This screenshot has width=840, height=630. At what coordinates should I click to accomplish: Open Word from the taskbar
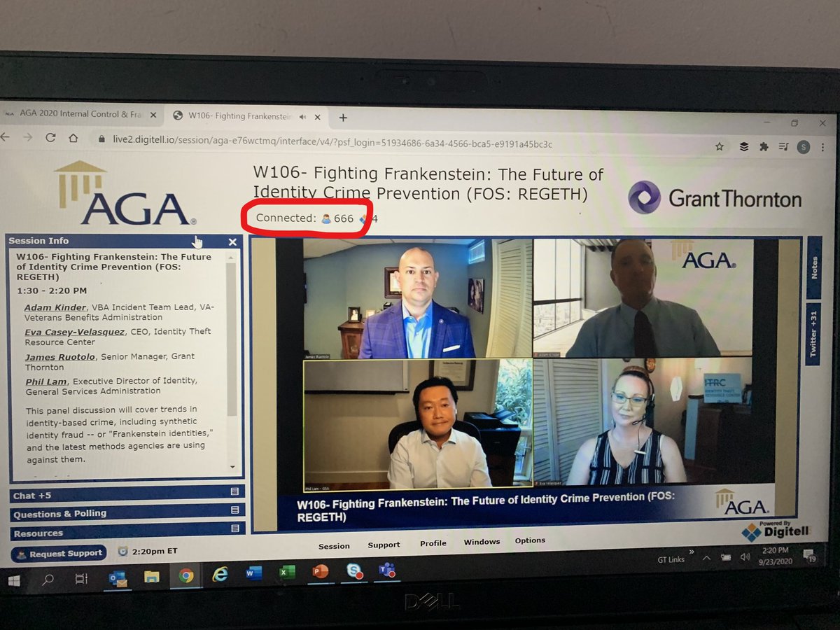pos(253,573)
